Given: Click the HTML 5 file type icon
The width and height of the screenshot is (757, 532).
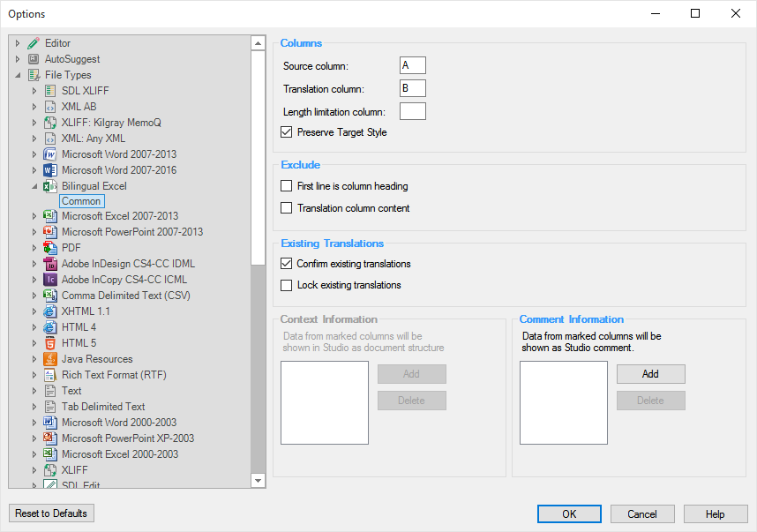Looking at the screenshot, I should (50, 343).
